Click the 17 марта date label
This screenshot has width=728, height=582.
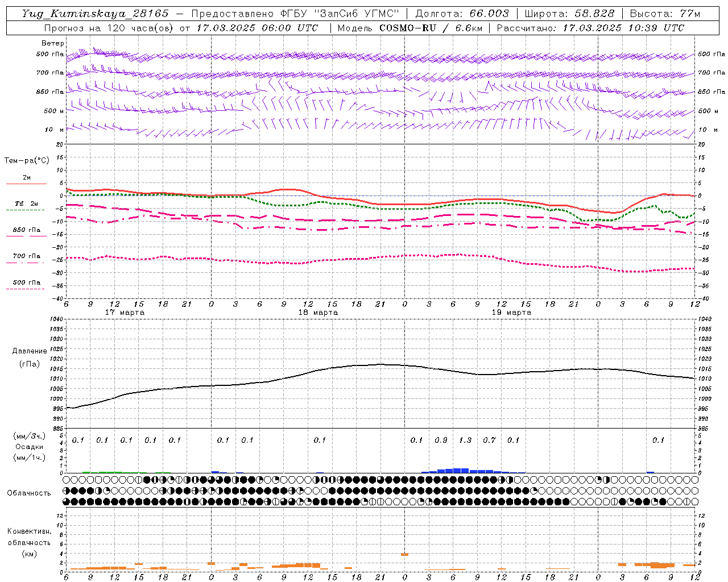coord(125,313)
